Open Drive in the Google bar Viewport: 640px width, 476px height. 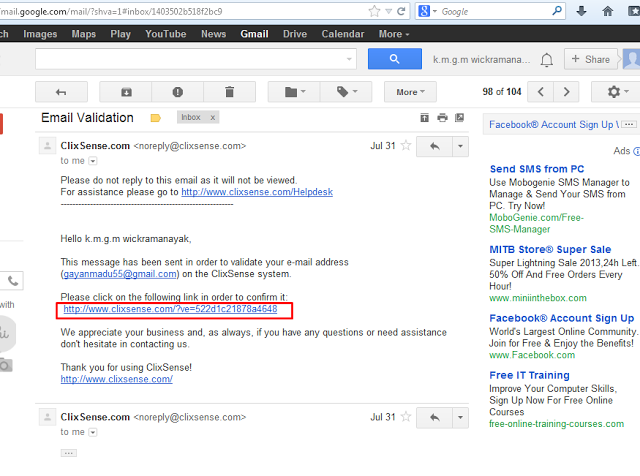[295, 34]
